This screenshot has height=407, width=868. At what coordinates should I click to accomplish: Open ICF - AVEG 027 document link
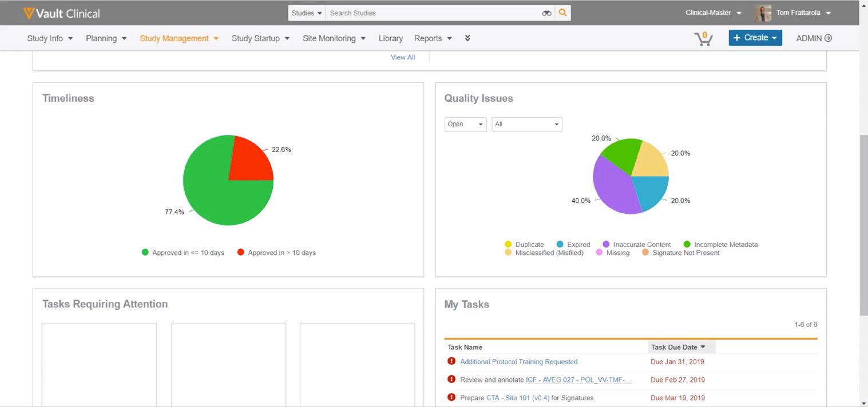click(x=578, y=380)
